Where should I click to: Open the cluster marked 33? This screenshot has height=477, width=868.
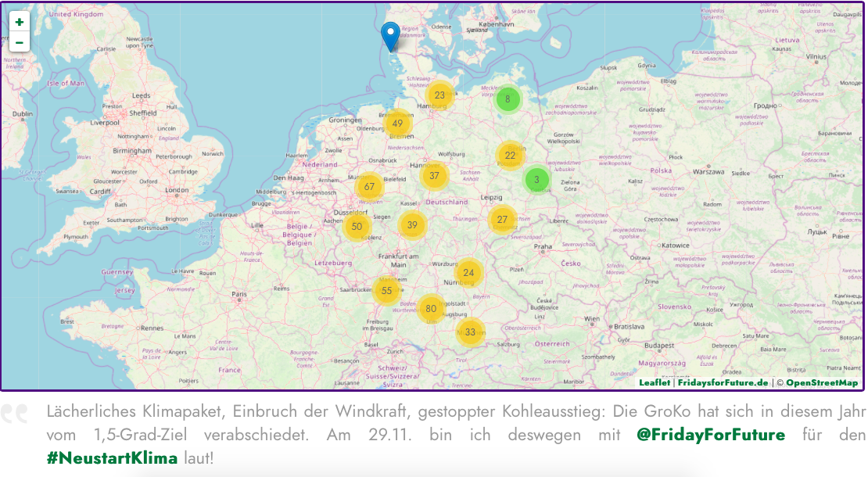pyautogui.click(x=470, y=332)
